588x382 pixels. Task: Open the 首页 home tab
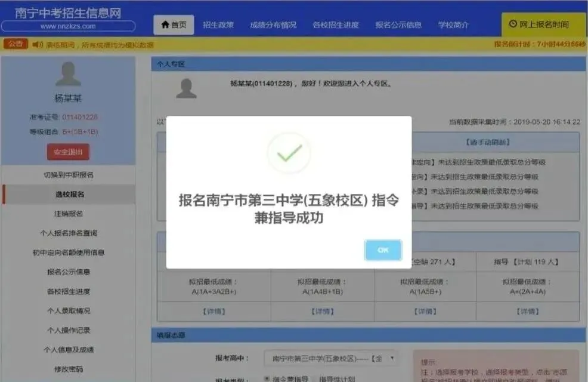(x=174, y=24)
